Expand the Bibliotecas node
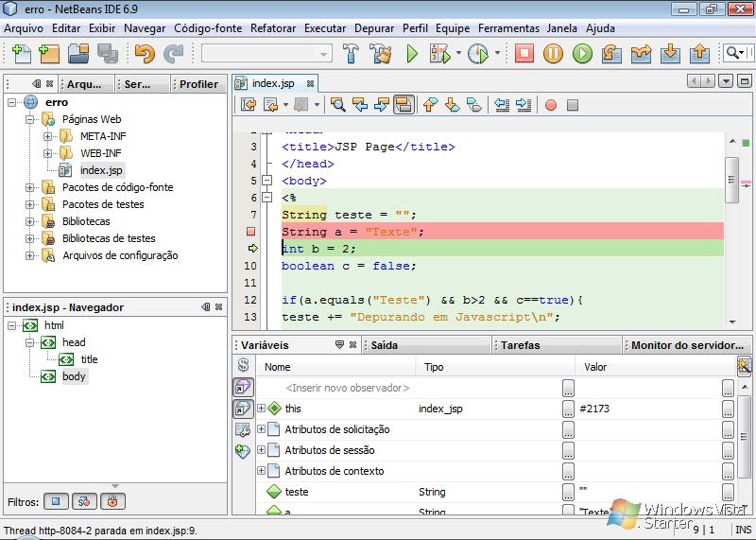The height and width of the screenshot is (540, 756). point(29,221)
